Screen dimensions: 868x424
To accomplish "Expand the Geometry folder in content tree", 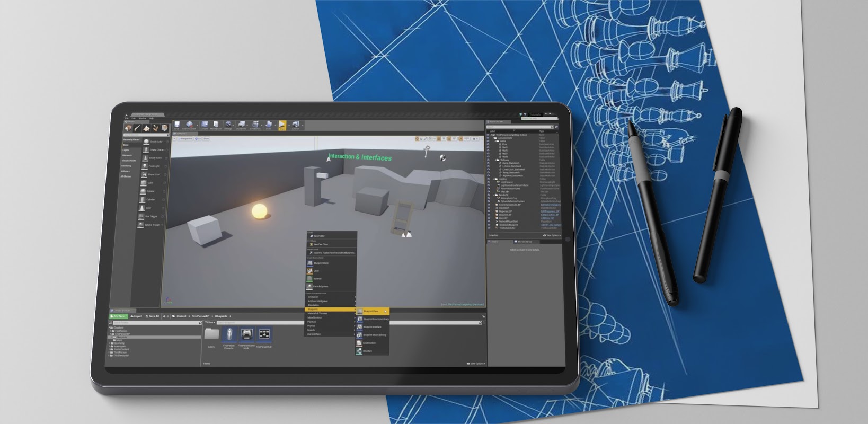I will (x=109, y=343).
